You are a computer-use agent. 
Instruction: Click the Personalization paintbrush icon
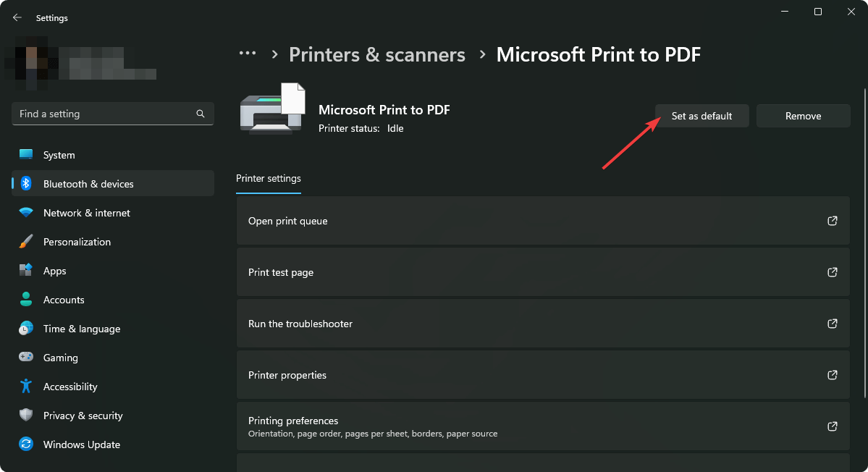point(26,241)
